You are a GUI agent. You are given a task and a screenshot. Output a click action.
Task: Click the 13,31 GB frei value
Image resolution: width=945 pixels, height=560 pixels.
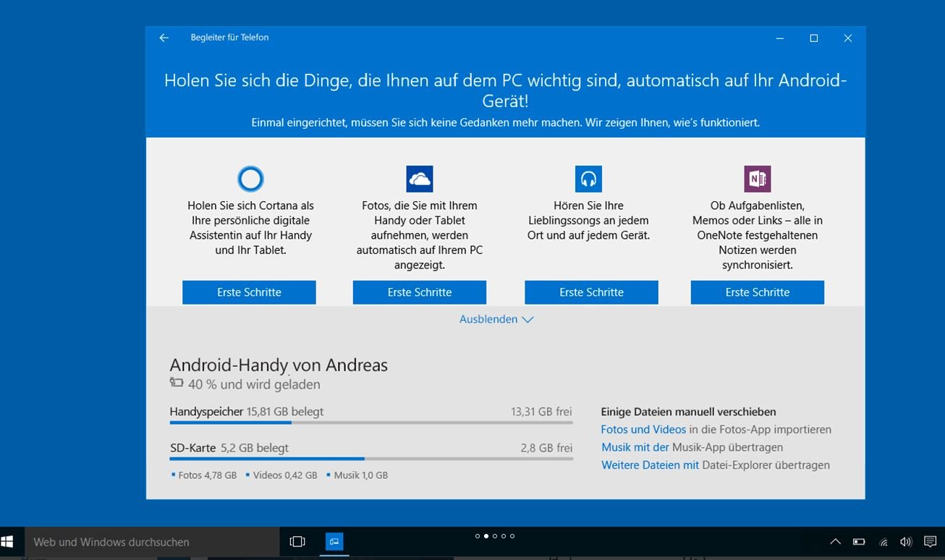coord(541,412)
